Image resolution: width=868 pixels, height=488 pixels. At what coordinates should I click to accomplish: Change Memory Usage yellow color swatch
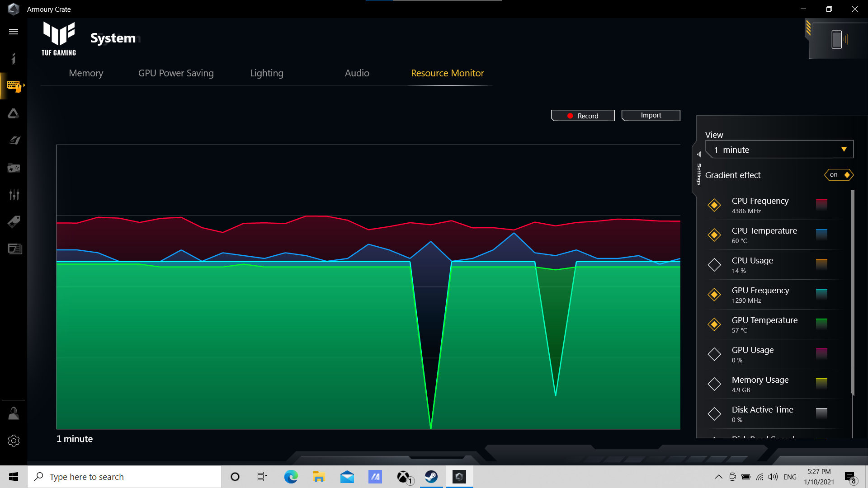[x=821, y=384]
